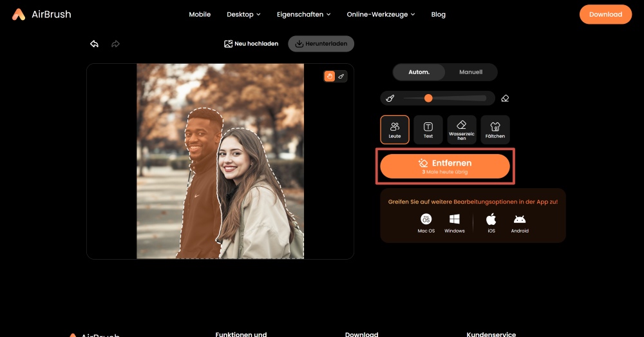Click the Herunterladen button
Viewport: 644px width, 337px height.
pos(321,44)
